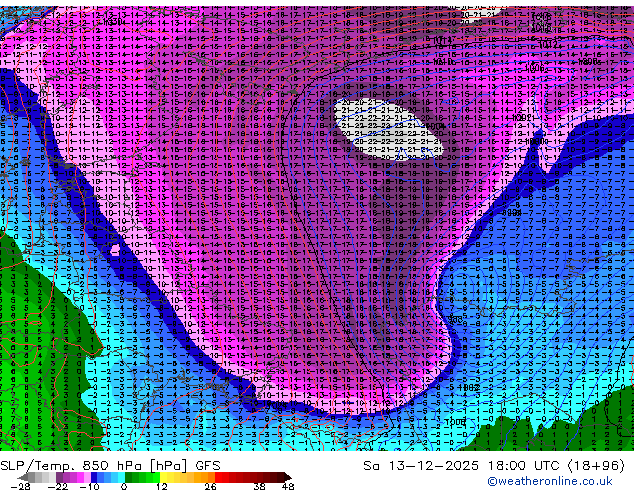The image size is (634, 490).
Task: Click the '26' legend label
Action: tap(210, 486)
